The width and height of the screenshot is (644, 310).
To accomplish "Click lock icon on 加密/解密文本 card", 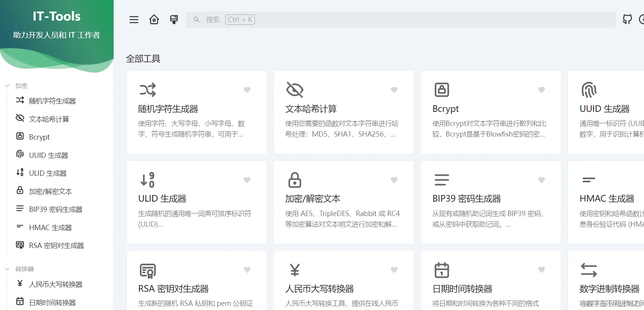I will (295, 180).
